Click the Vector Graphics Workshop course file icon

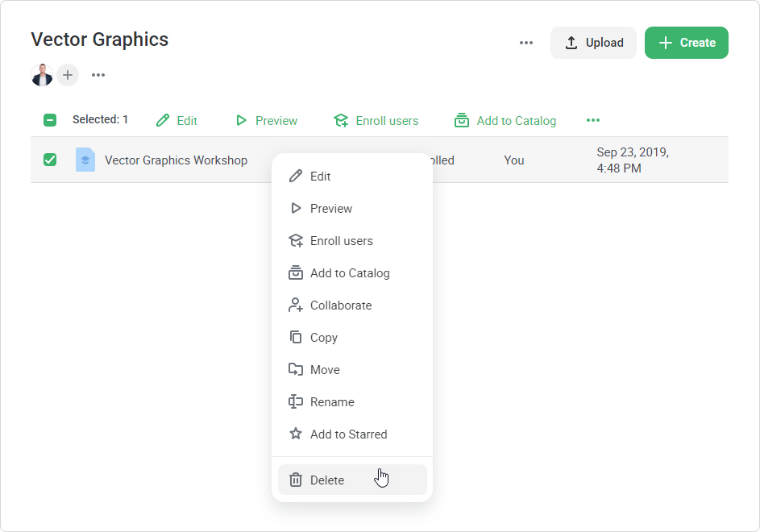pos(85,160)
